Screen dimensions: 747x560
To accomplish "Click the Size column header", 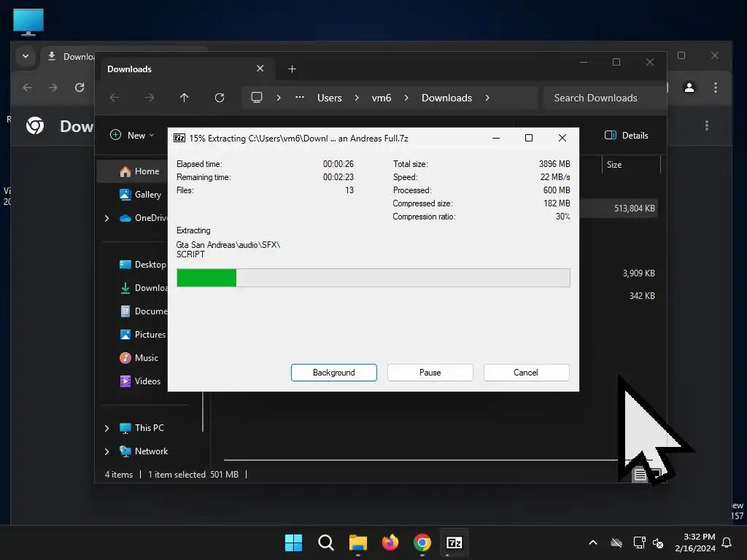I will point(614,165).
